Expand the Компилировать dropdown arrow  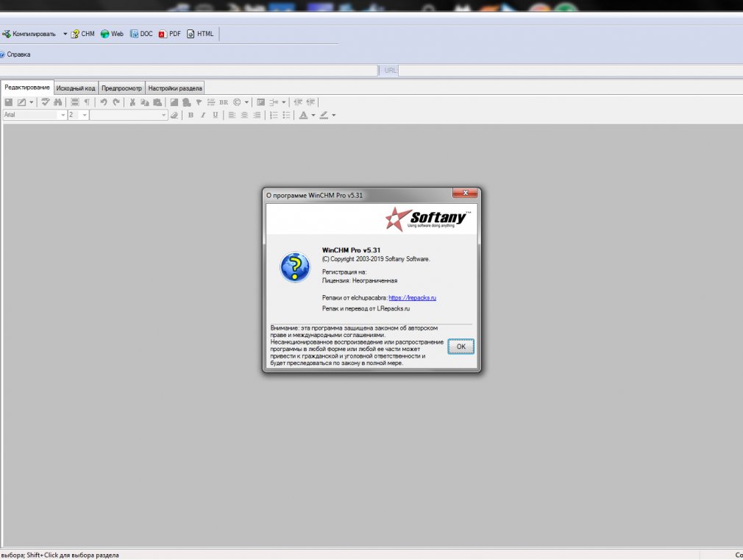click(65, 34)
